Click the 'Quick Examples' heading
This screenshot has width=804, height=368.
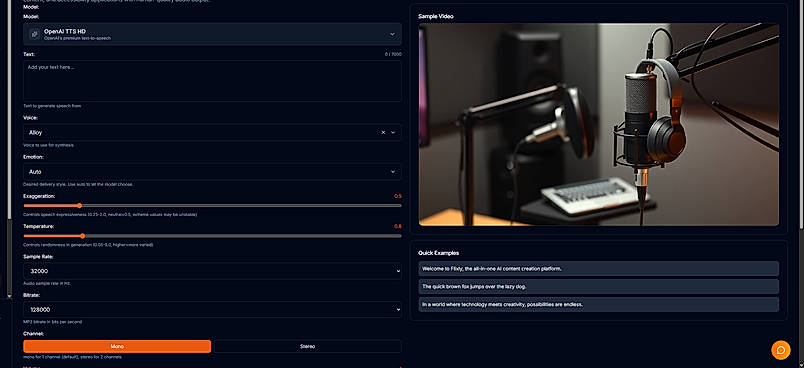438,253
